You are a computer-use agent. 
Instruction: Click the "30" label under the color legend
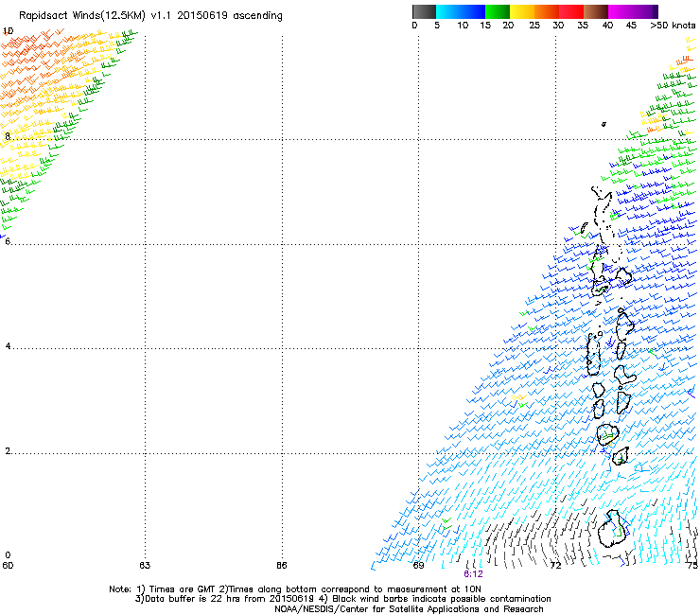point(558,26)
